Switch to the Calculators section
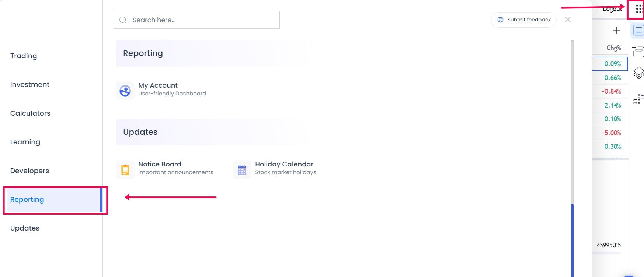The height and width of the screenshot is (277, 644). click(x=30, y=113)
